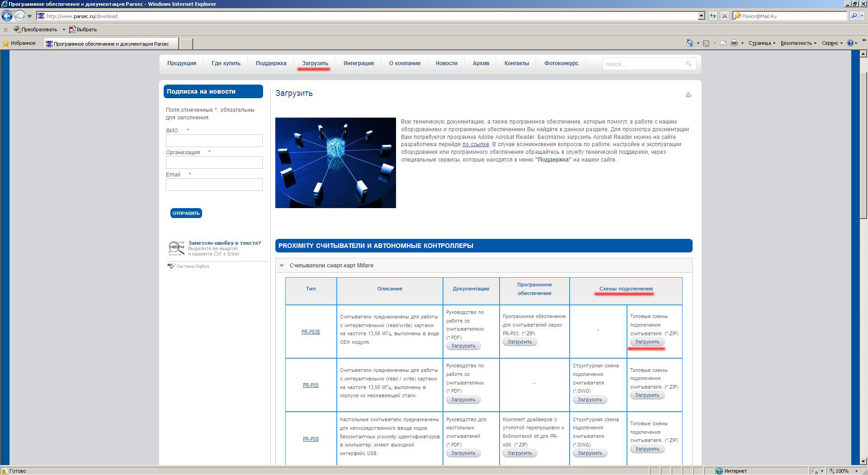The width and height of the screenshot is (868, 475).
Task: Open Загрузить site menu item
Action: (315, 63)
